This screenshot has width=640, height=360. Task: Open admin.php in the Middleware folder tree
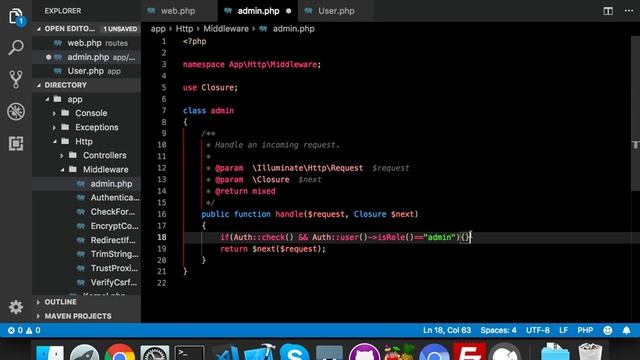(87, 184)
